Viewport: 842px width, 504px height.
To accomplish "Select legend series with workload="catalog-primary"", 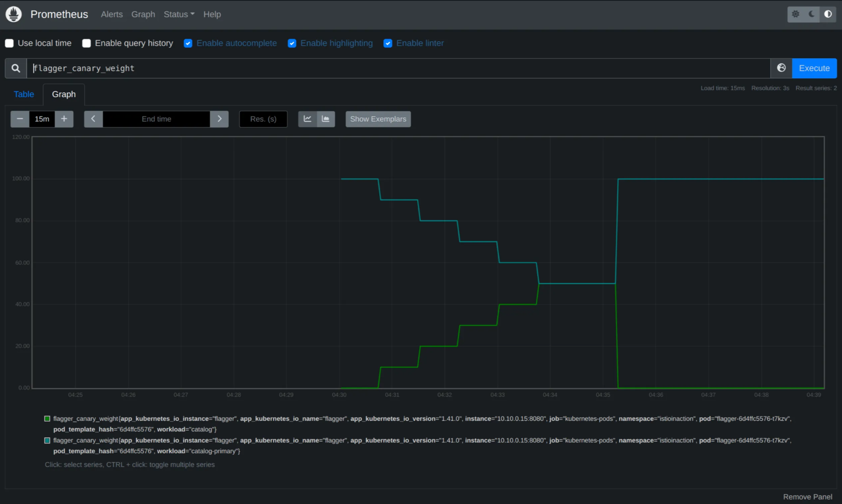I will (x=422, y=446).
